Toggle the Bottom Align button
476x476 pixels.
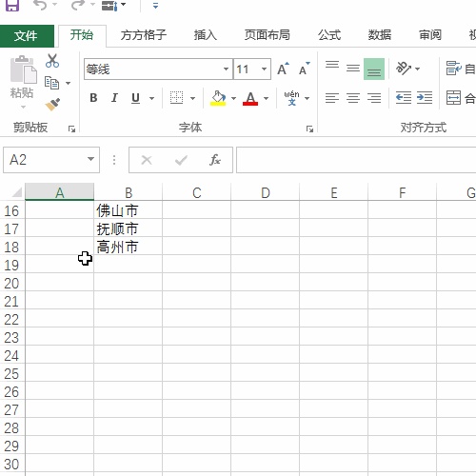(x=374, y=69)
